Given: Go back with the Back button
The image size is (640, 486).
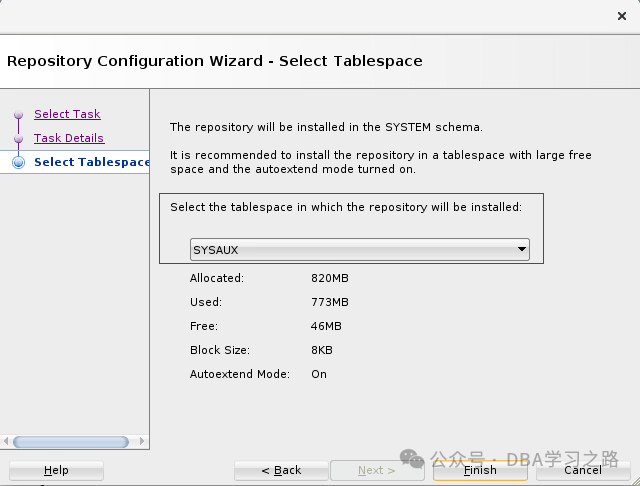Looking at the screenshot, I should pos(281,470).
